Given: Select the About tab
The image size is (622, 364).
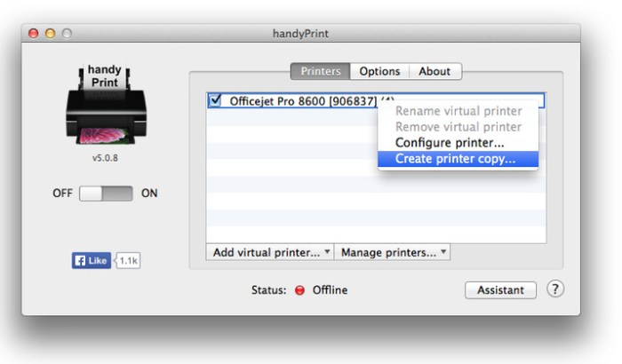Looking at the screenshot, I should pyautogui.click(x=435, y=71).
